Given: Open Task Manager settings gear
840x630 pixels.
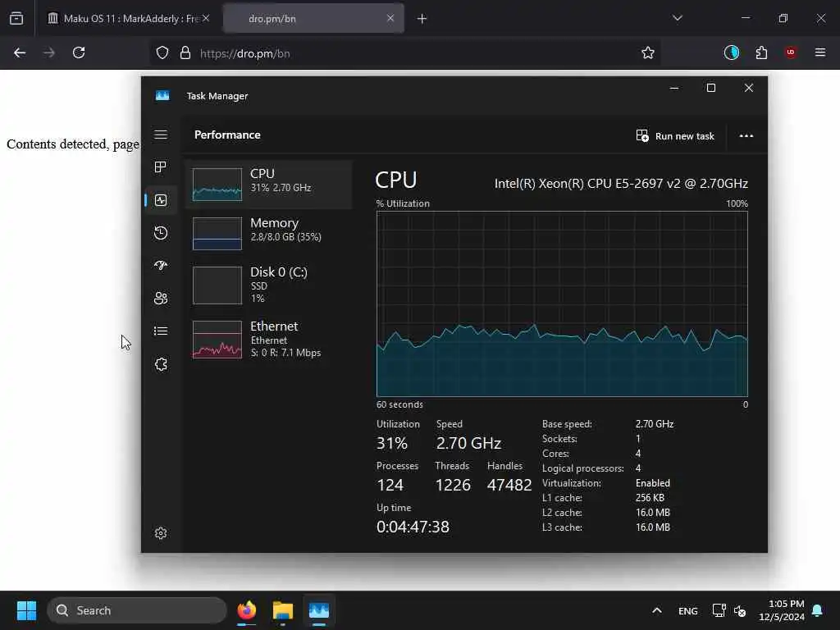Looking at the screenshot, I should [161, 533].
